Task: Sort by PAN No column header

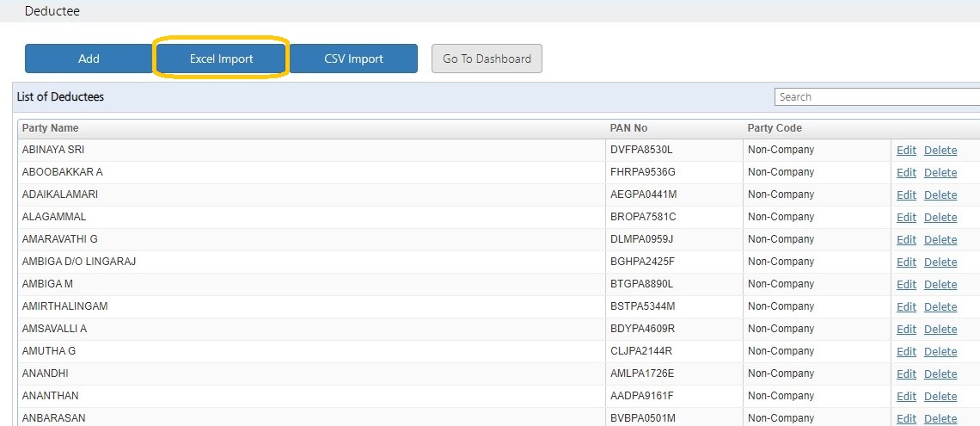Action: pyautogui.click(x=628, y=128)
